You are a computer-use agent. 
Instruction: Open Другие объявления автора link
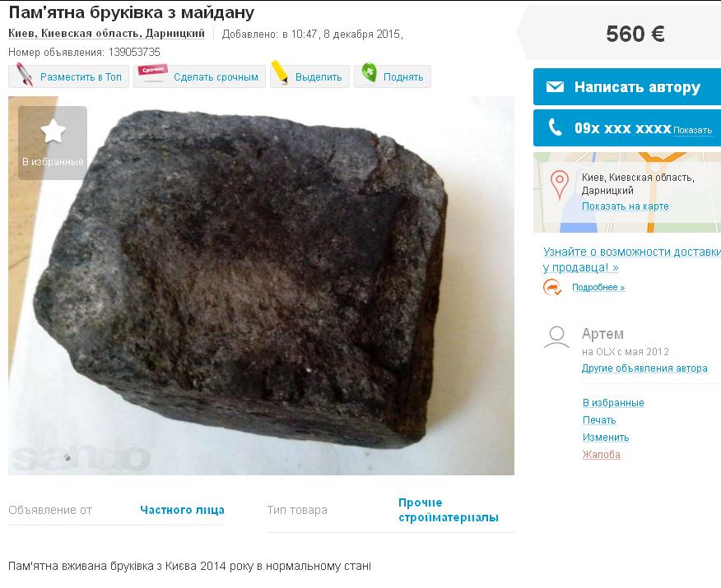click(644, 368)
